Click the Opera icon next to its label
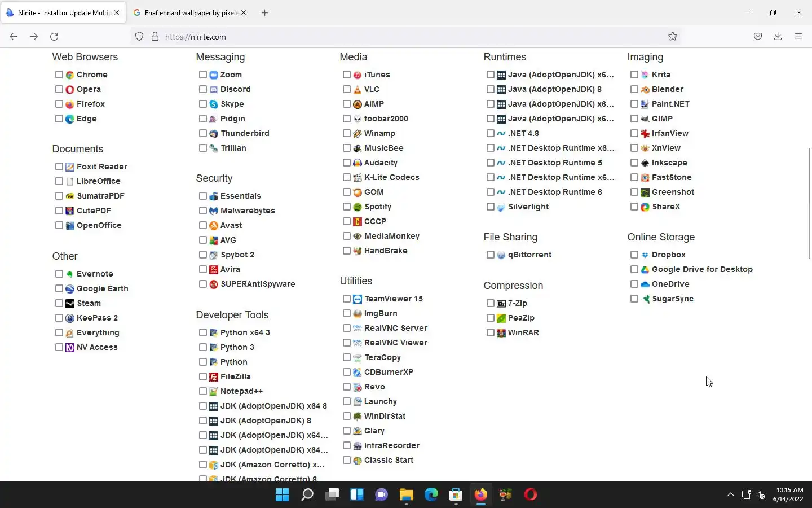This screenshot has height=508, width=812. click(x=70, y=89)
